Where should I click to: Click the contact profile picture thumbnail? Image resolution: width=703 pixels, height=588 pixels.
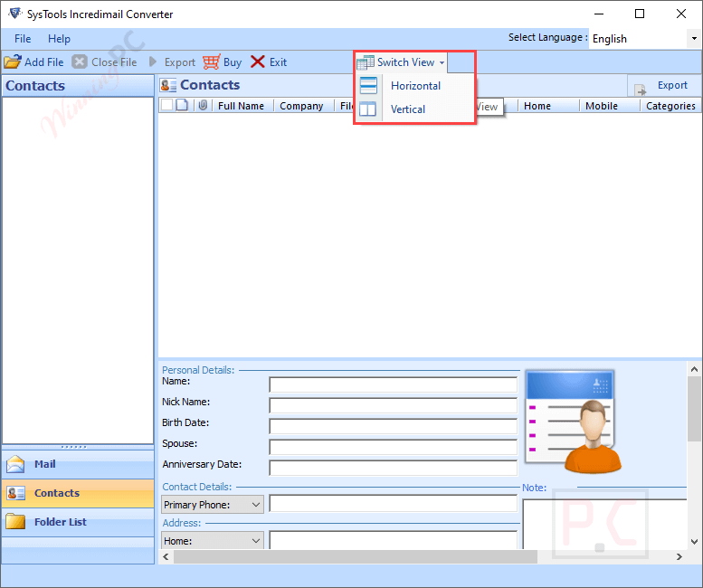point(573,422)
